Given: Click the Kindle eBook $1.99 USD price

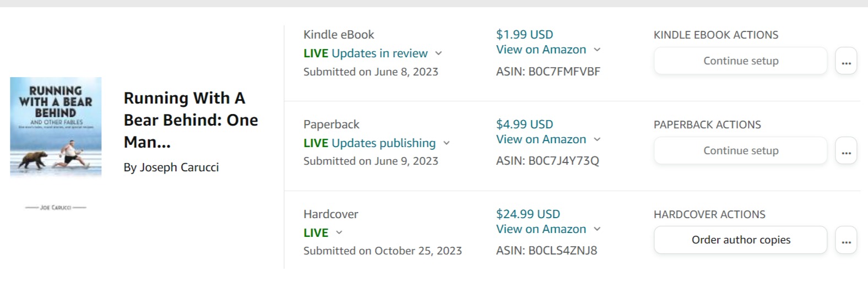Looking at the screenshot, I should [x=524, y=35].
